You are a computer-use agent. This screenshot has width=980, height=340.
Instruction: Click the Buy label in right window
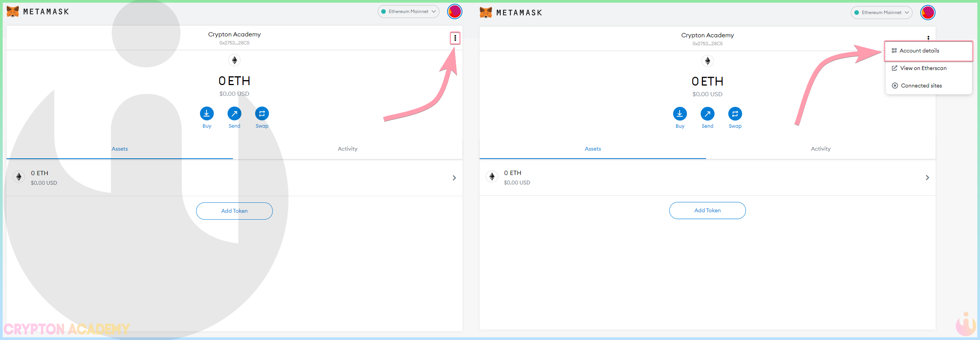point(680,126)
